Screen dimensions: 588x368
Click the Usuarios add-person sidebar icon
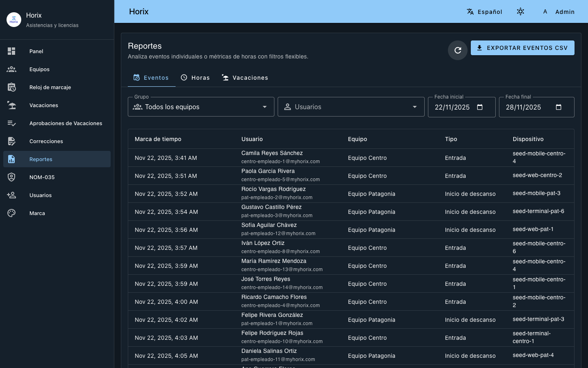click(x=11, y=195)
